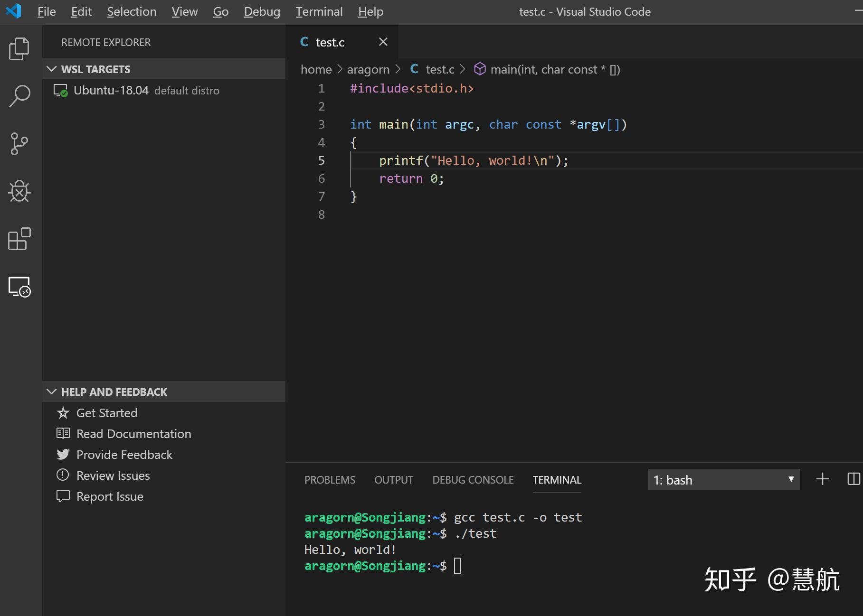Image resolution: width=863 pixels, height=616 pixels.
Task: Open the '1: bash' terminal dropdown
Action: click(x=723, y=480)
